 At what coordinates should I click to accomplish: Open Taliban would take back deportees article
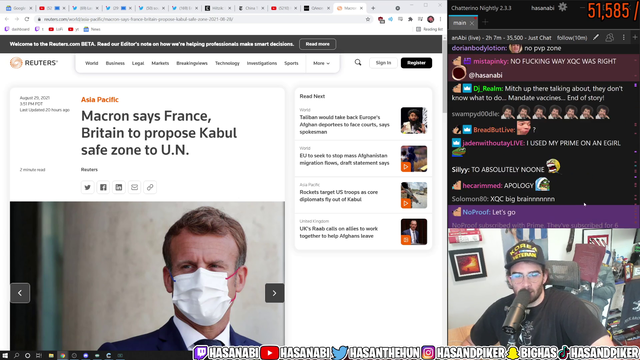(x=344, y=124)
